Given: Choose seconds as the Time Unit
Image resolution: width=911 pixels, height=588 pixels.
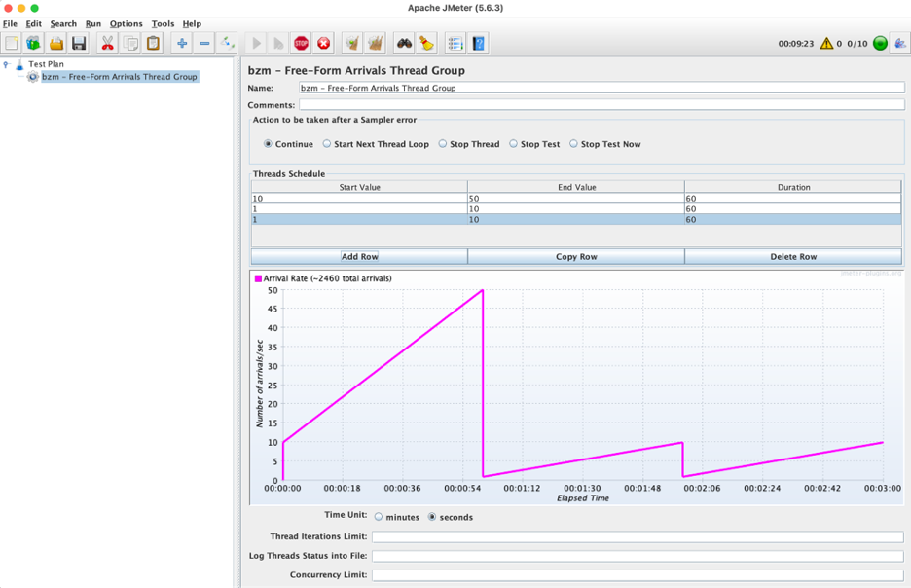Looking at the screenshot, I should point(432,517).
